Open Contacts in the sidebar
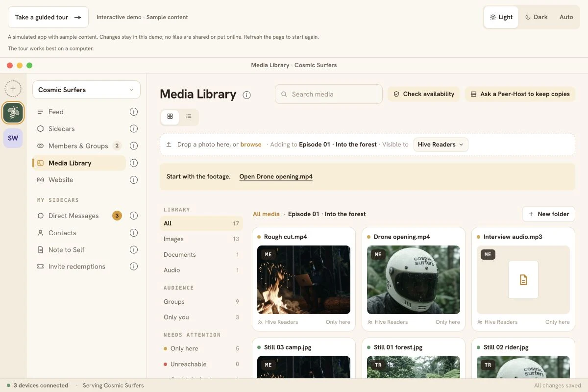The width and height of the screenshot is (588, 392). (x=79, y=233)
